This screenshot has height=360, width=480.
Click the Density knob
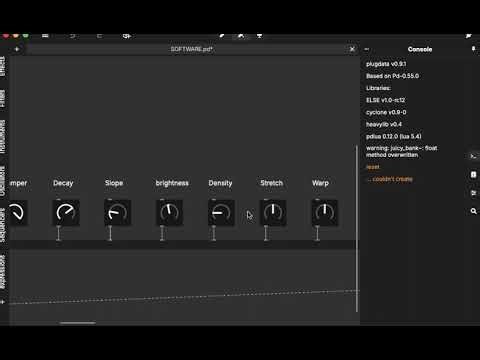pyautogui.click(x=221, y=212)
